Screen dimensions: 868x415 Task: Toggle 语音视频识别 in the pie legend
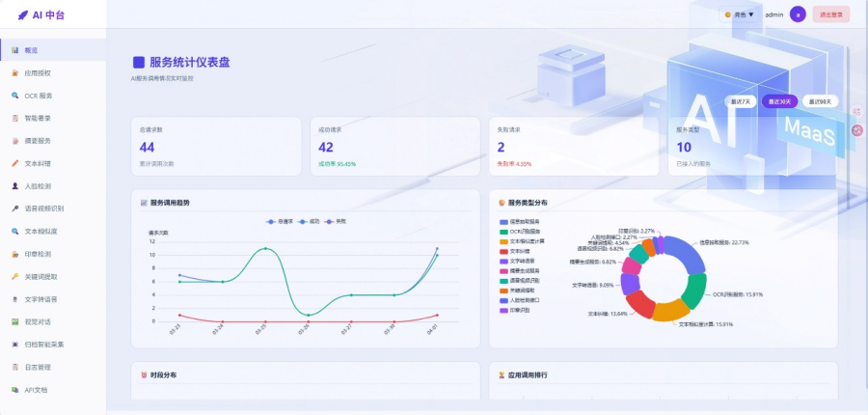tap(521, 280)
